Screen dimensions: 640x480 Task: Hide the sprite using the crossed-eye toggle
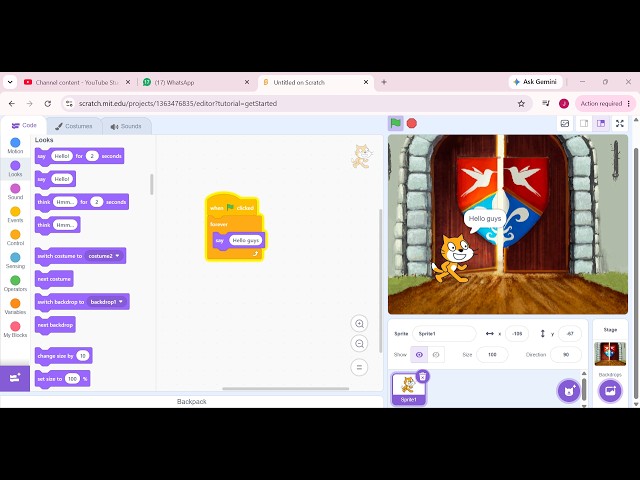(436, 355)
